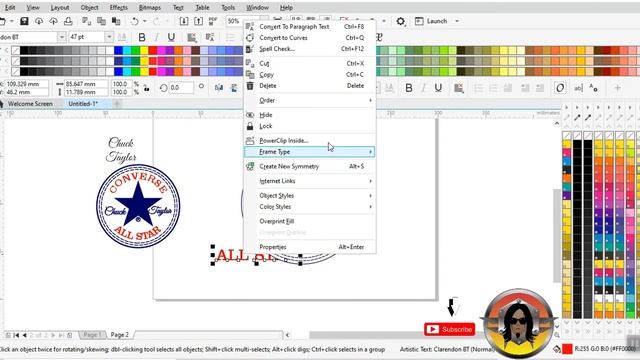Screen dimensions: 640x360
Task: Open the 47 pt font size dropdown
Action: point(109,37)
